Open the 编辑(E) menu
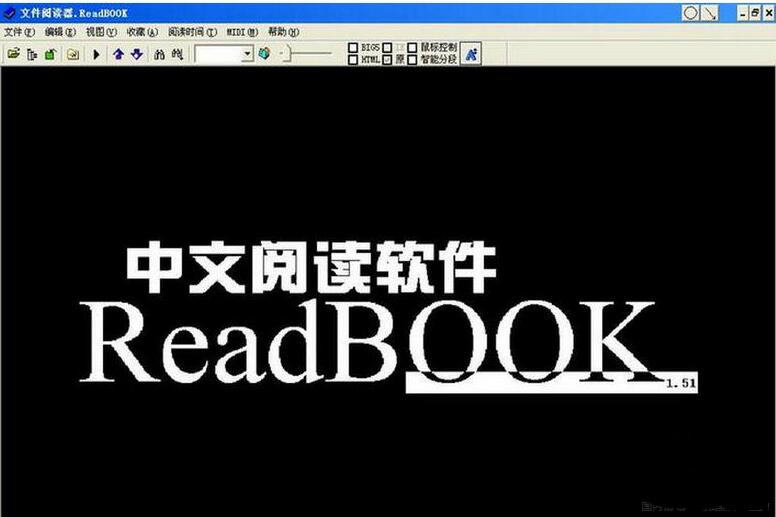 [60, 32]
